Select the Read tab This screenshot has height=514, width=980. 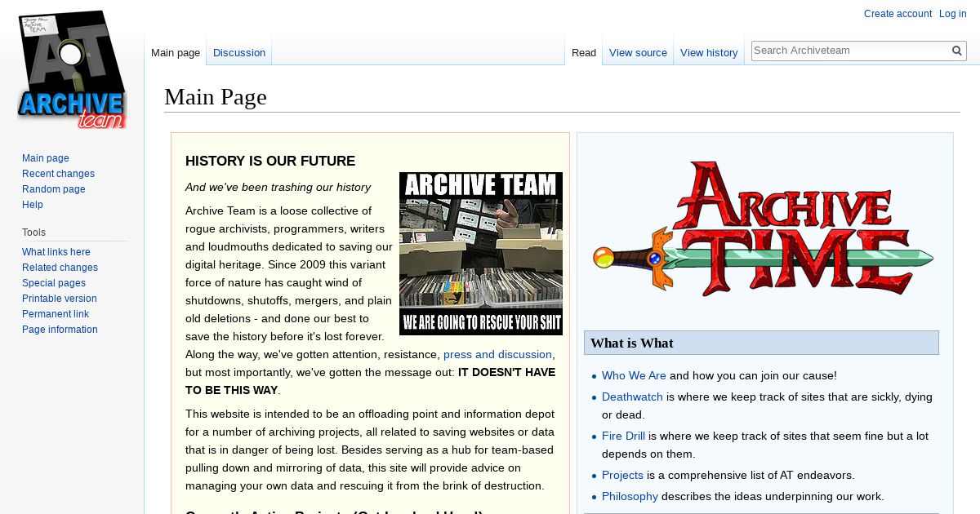[x=584, y=52]
